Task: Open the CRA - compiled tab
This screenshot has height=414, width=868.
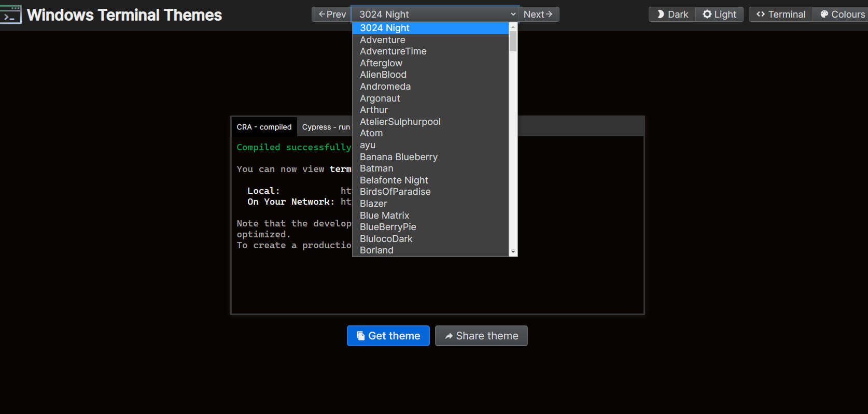Action: pyautogui.click(x=264, y=127)
